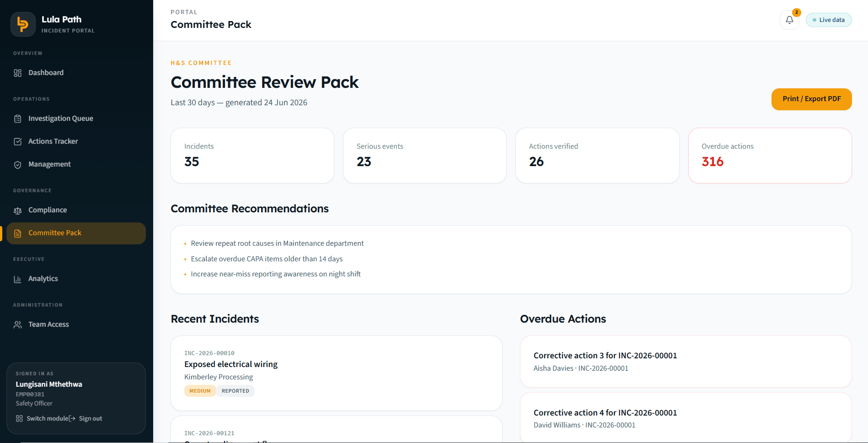Screen dimensions: 868x443
Task: Click the INC-2026-00010 identifier
Action: pyautogui.click(x=209, y=353)
